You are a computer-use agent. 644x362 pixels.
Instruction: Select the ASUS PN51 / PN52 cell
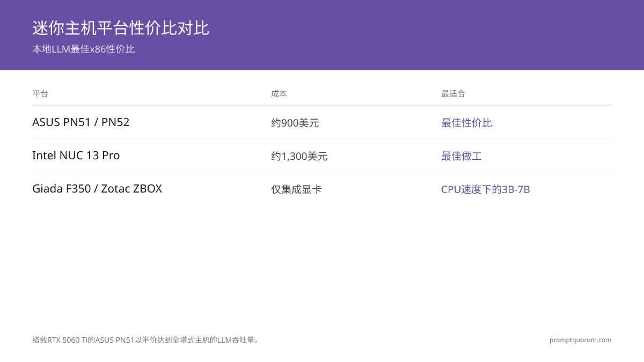pyautogui.click(x=81, y=122)
